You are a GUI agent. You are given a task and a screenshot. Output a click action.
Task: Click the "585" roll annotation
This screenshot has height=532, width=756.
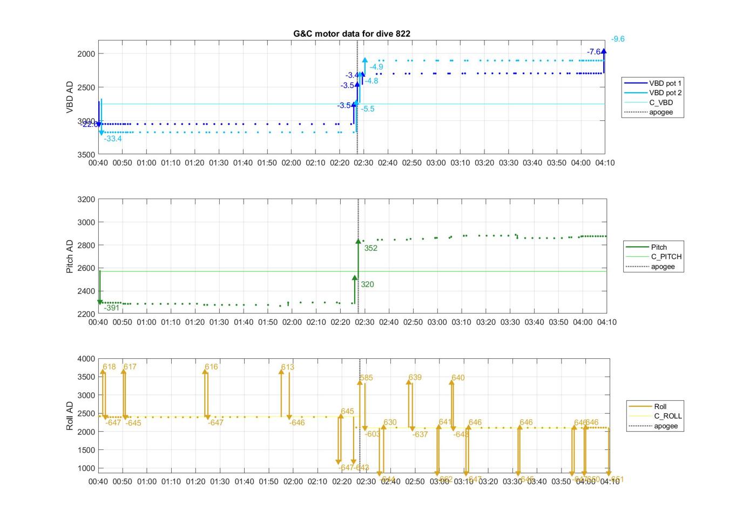click(x=366, y=378)
